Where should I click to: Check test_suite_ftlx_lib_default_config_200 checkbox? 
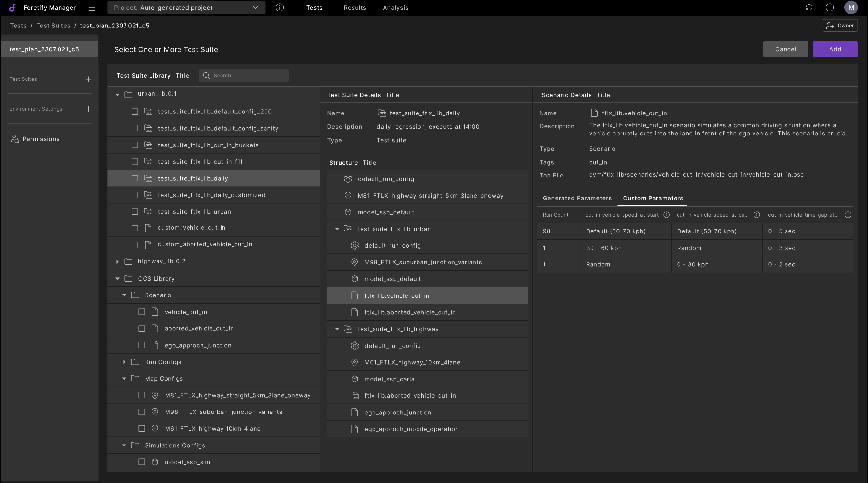(135, 112)
